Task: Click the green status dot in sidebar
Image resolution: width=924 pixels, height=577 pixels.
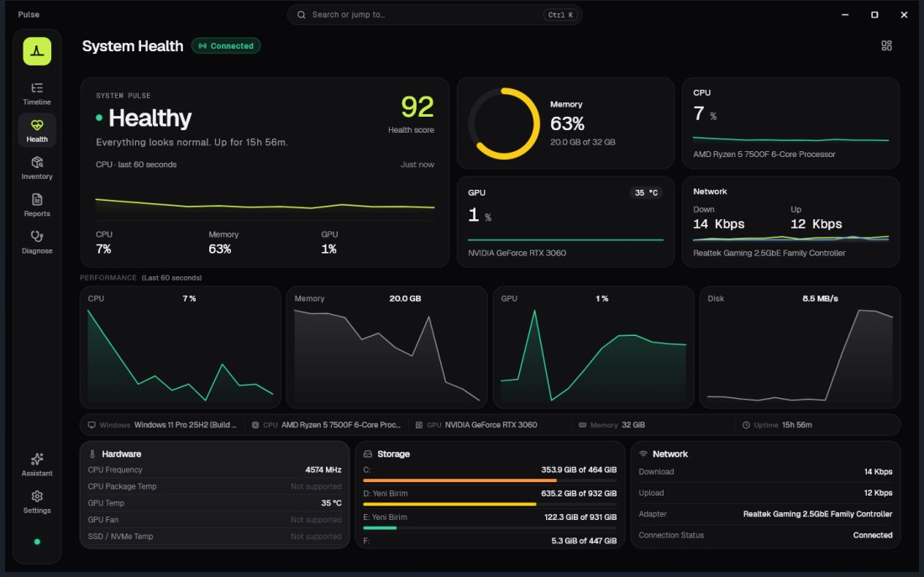Action: (x=37, y=542)
